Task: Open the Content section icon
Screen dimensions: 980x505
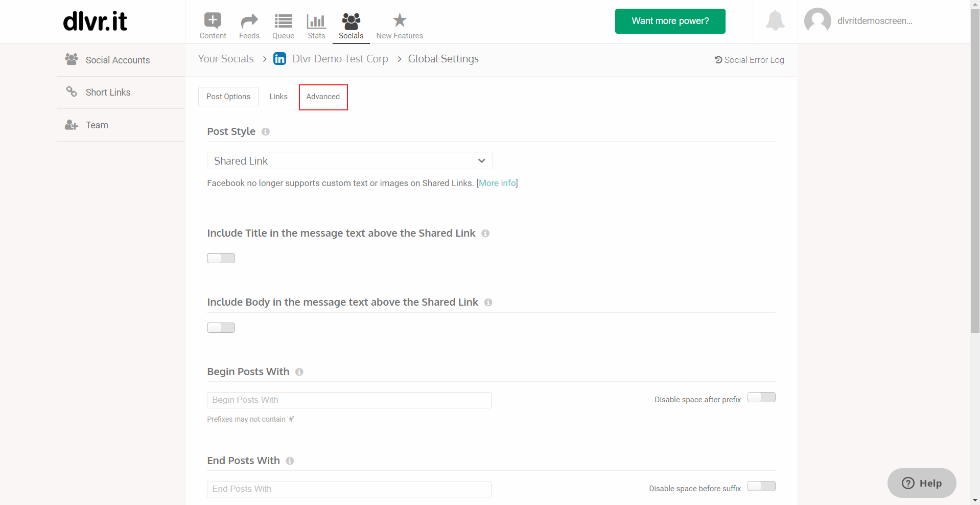Action: coord(213,20)
